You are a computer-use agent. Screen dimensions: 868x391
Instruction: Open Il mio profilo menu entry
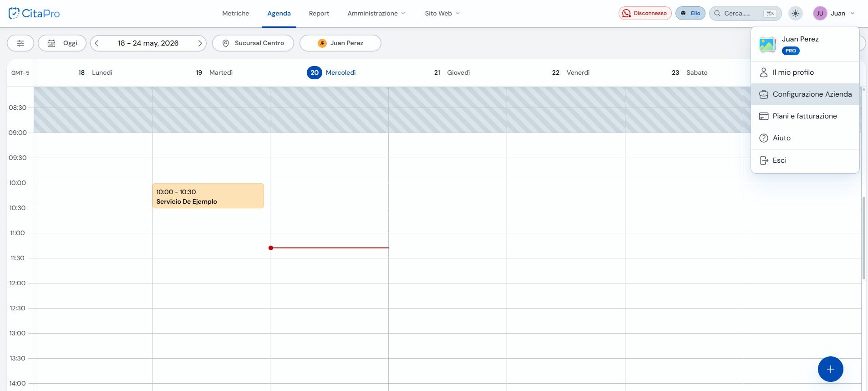pos(805,72)
